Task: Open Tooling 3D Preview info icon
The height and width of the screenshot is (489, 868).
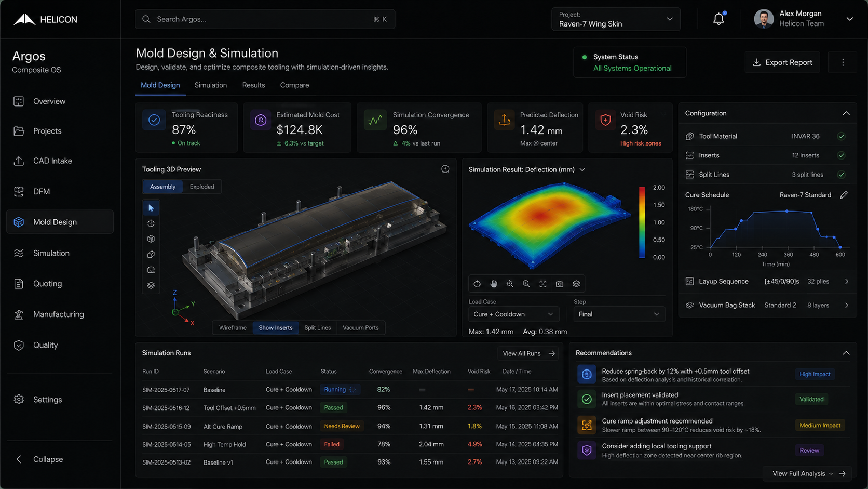Action: click(445, 169)
